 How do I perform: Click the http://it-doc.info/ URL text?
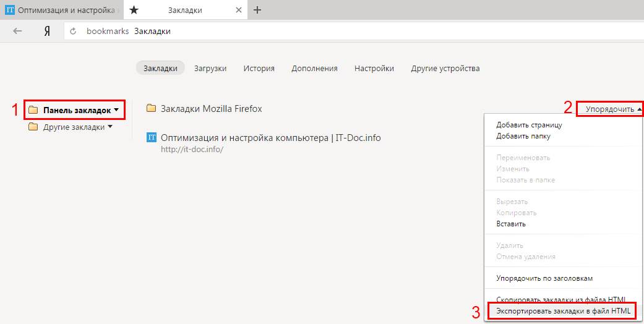click(x=192, y=150)
